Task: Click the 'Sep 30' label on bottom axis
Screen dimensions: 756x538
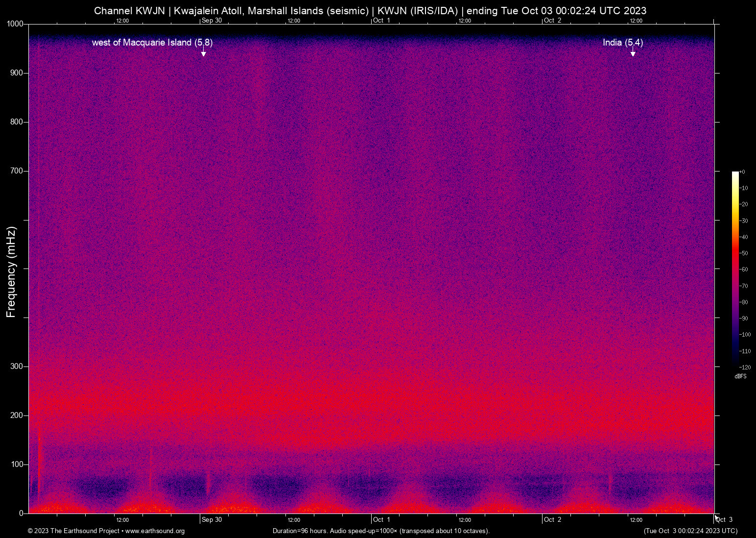Action: pos(212,520)
